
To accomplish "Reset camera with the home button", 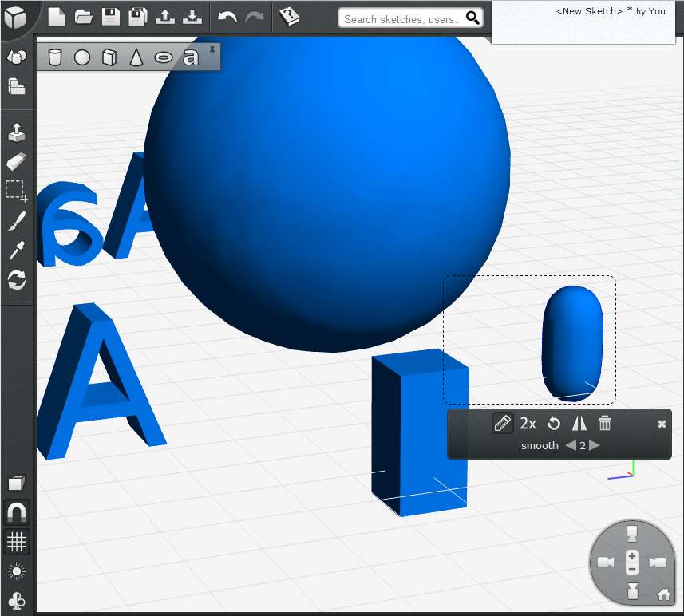I will coord(663,594).
